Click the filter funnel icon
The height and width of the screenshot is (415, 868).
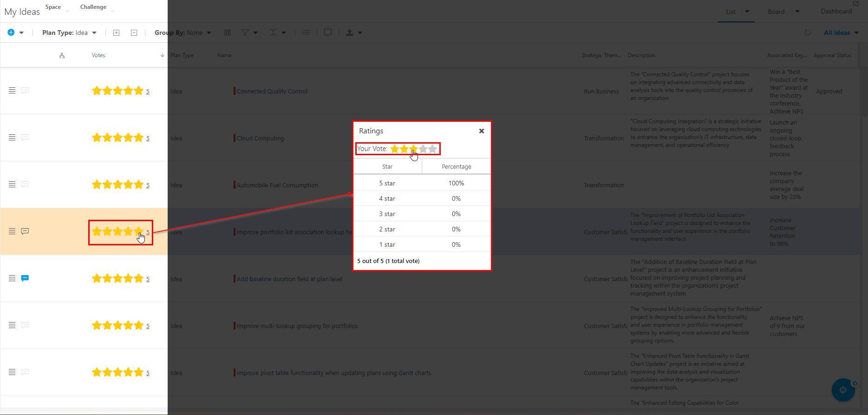click(245, 33)
